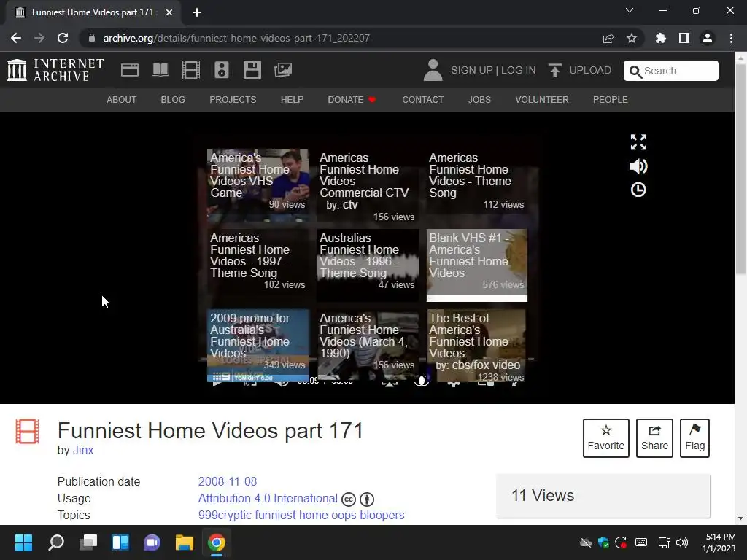Open the Chrome profile icon
This screenshot has width=747, height=560.
click(x=708, y=38)
